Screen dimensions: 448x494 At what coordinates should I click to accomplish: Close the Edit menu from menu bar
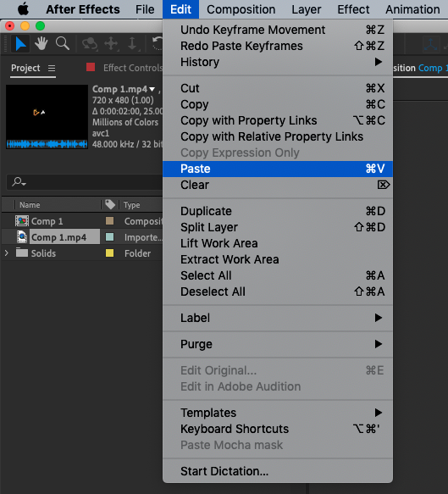click(x=180, y=9)
